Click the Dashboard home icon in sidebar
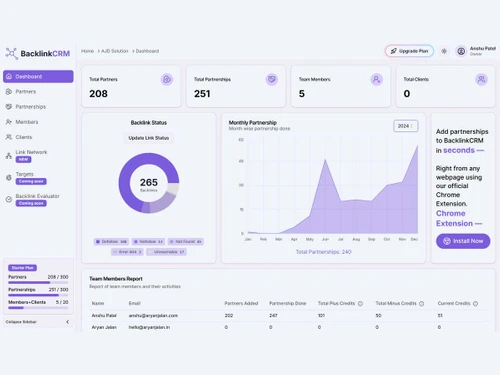 (x=9, y=76)
